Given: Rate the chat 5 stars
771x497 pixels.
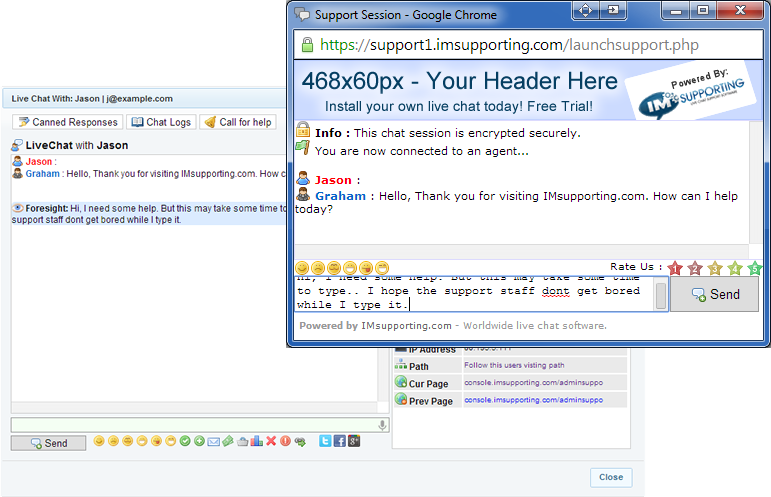Looking at the screenshot, I should (754, 268).
